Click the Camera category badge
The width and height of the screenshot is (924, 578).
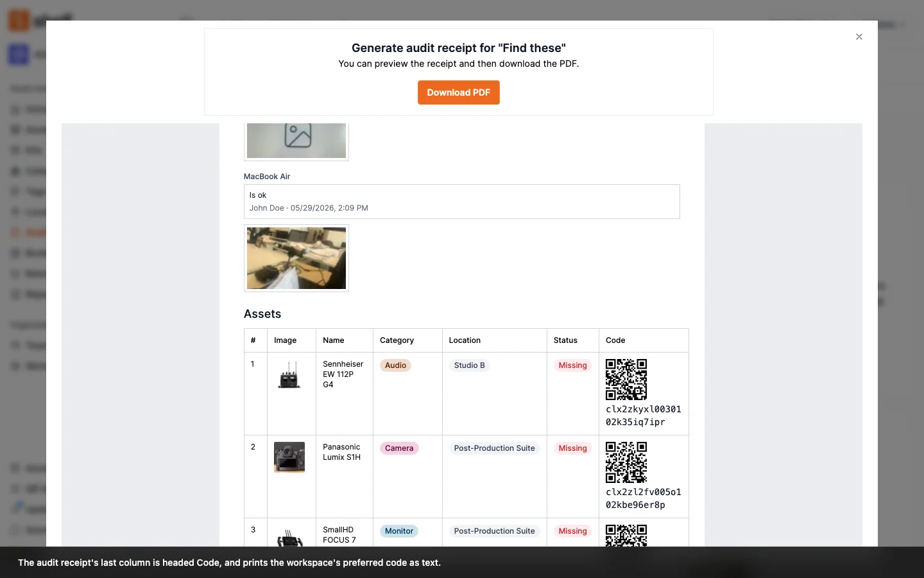[399, 448]
